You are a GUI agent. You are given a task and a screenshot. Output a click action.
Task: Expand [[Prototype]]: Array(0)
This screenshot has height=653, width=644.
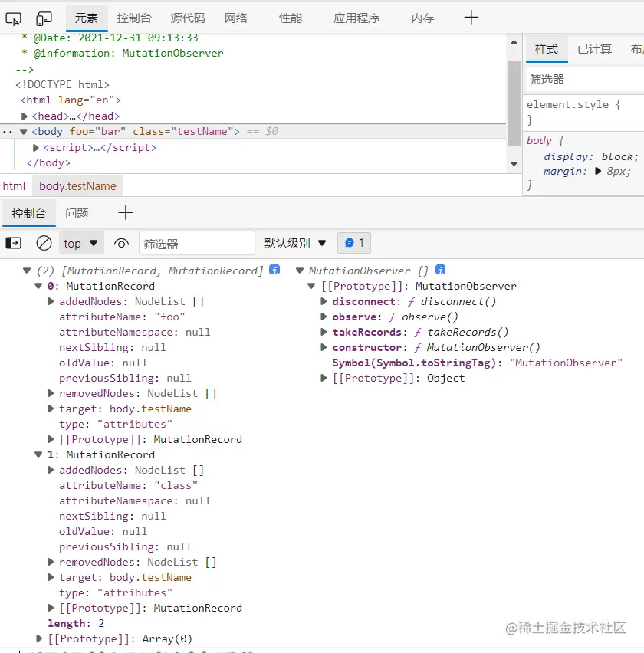[39, 639]
